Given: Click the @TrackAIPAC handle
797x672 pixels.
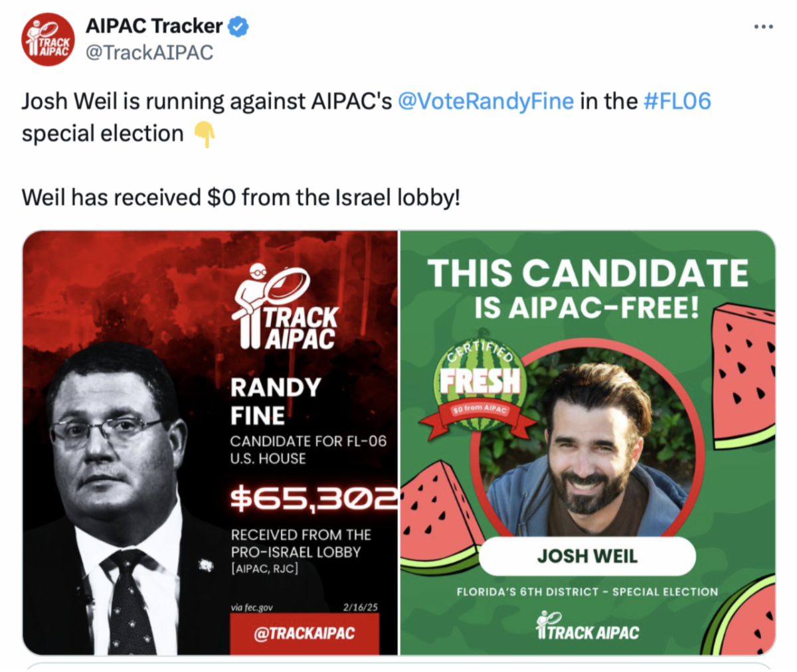Looking at the screenshot, I should [149, 52].
